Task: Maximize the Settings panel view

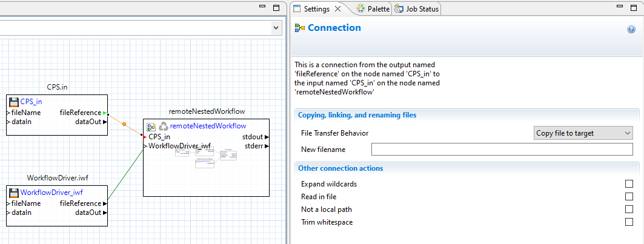Action: (x=634, y=8)
